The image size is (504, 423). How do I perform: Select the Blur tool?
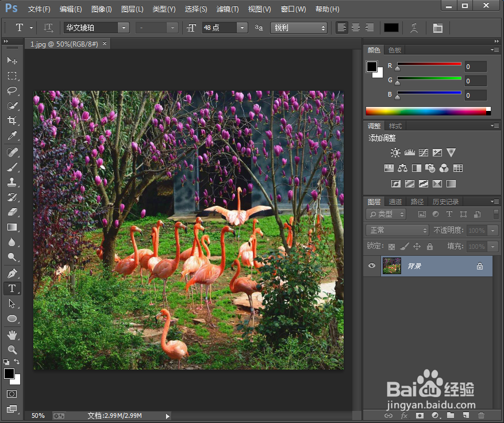coord(12,242)
